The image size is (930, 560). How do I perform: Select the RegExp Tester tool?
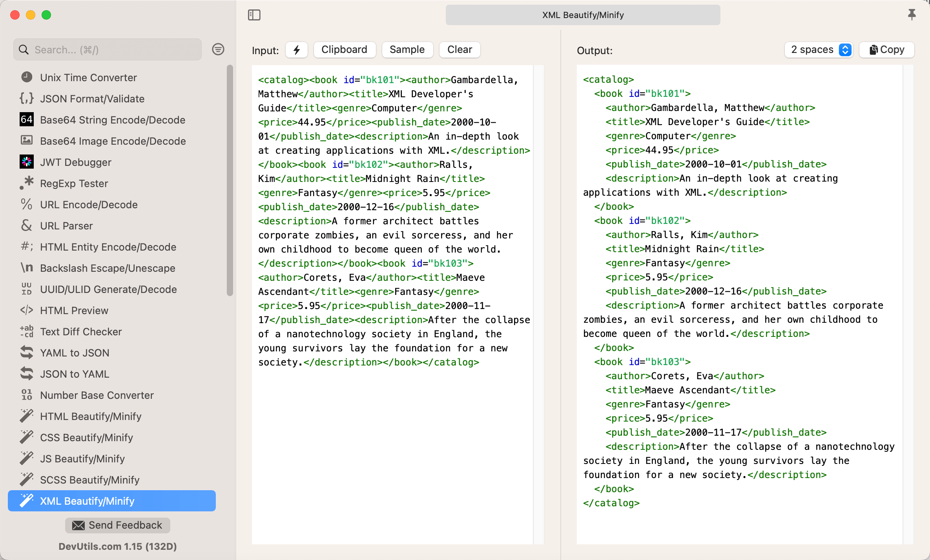(74, 183)
